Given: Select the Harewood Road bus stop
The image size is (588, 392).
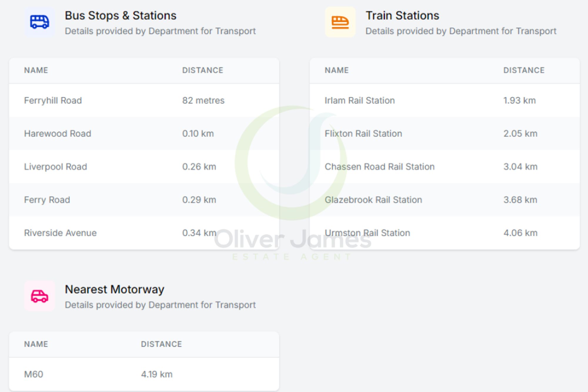Looking at the screenshot, I should click(x=58, y=134).
